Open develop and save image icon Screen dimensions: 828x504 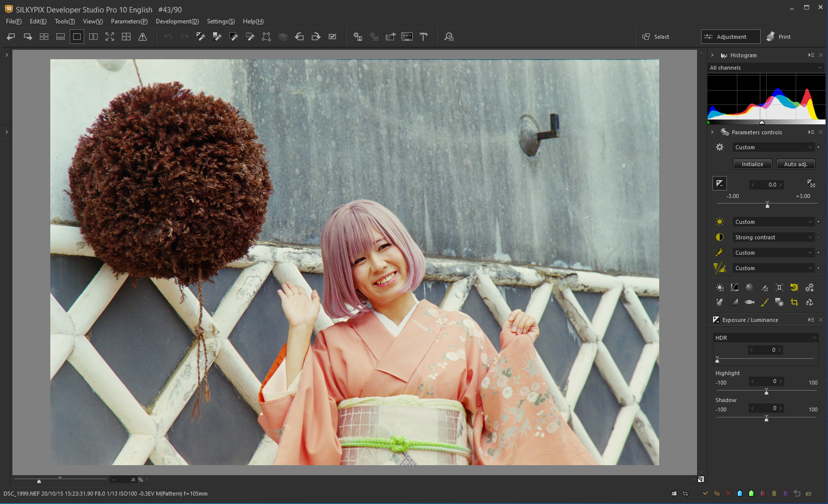click(358, 37)
